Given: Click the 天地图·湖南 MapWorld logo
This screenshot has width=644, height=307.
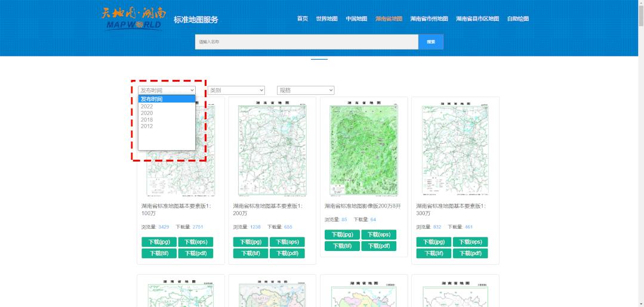Looking at the screenshot, I should point(133,18).
